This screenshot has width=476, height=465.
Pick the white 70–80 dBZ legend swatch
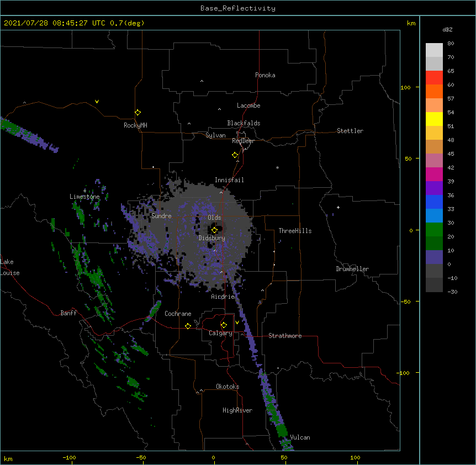[434, 50]
